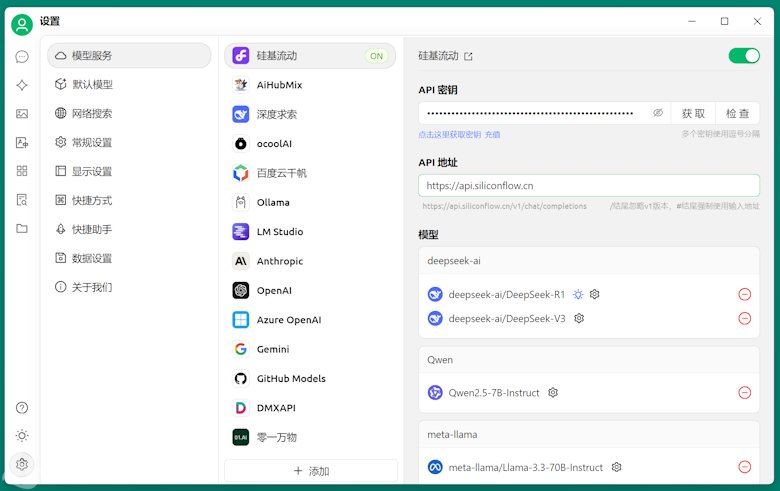Image resolution: width=780 pixels, height=491 pixels.
Task: Open the knowledge base sidebar icon
Action: (x=22, y=200)
